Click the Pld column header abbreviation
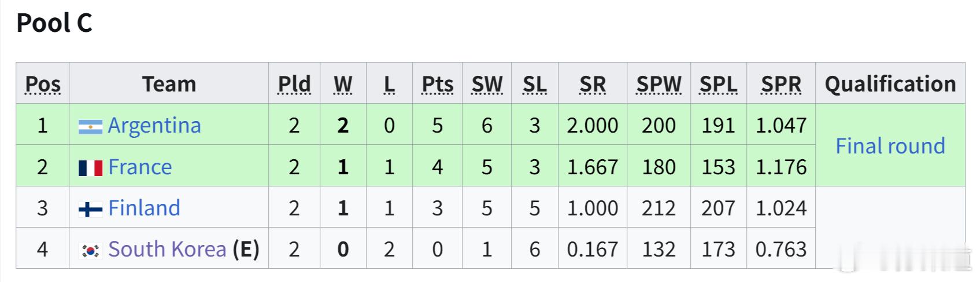980x282 pixels. click(294, 84)
